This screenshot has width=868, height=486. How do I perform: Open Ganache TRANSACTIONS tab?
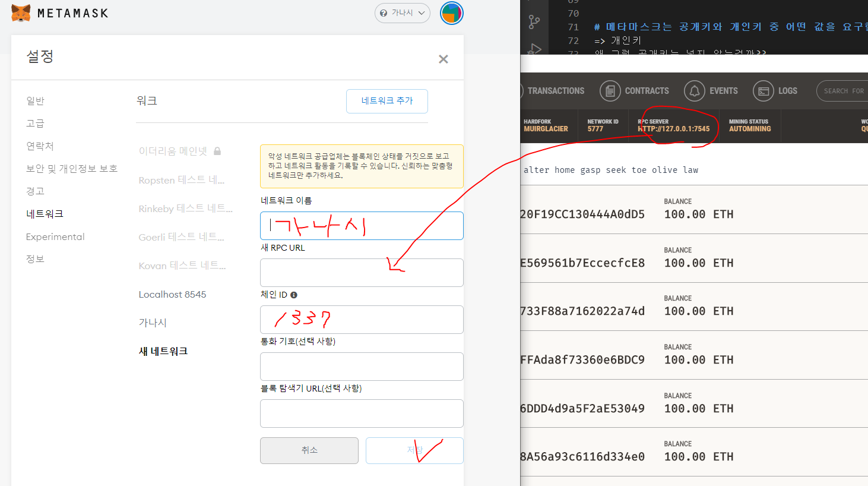pos(556,91)
